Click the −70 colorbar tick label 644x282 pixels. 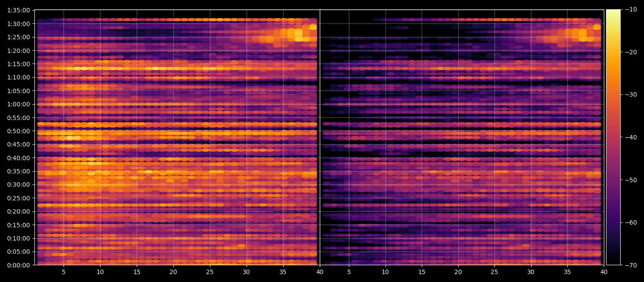pos(630,265)
